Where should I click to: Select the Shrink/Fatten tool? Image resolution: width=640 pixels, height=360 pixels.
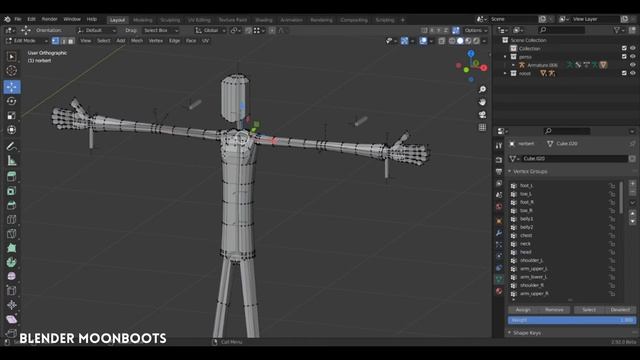(11, 305)
